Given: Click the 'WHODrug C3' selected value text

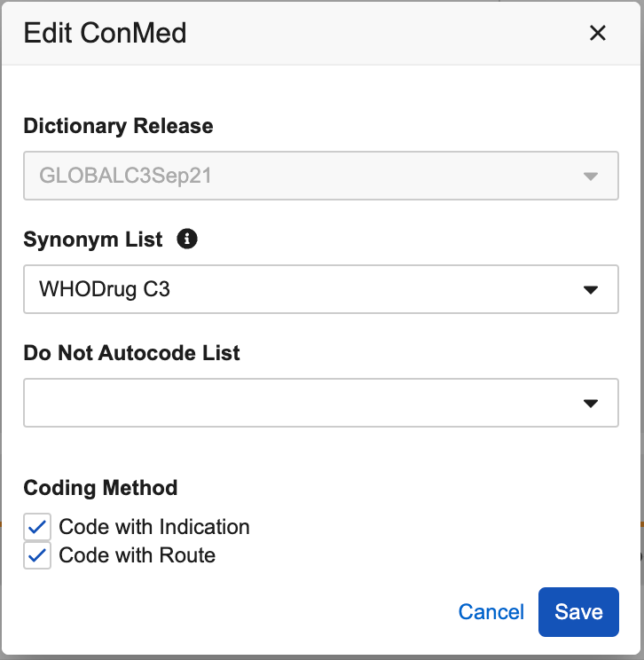Looking at the screenshot, I should [x=105, y=289].
